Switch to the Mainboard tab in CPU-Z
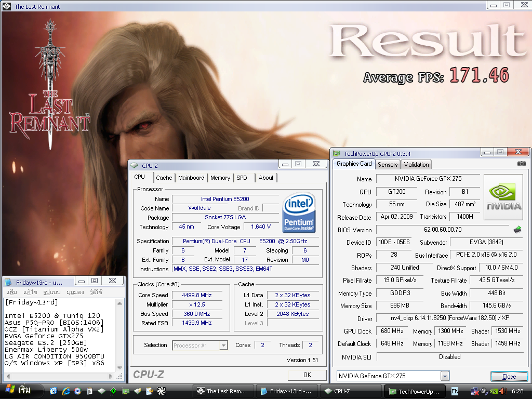The width and height of the screenshot is (532, 399). point(191,178)
